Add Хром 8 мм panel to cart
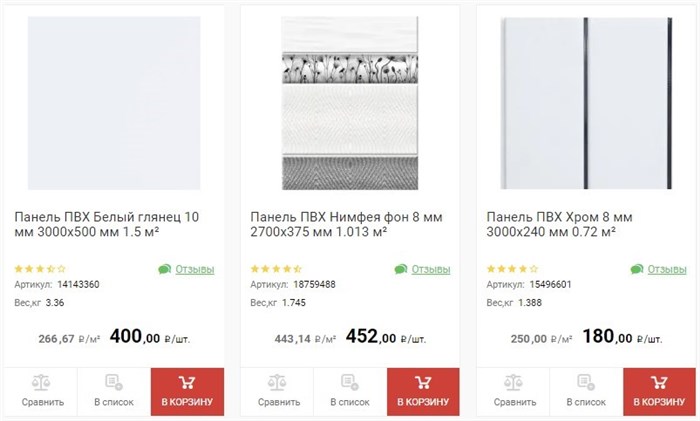 click(659, 392)
